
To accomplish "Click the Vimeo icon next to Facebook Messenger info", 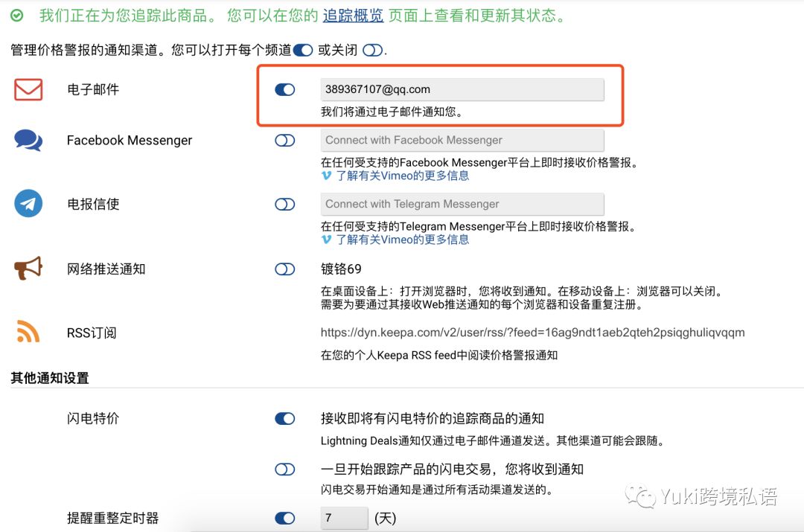I will (x=326, y=176).
